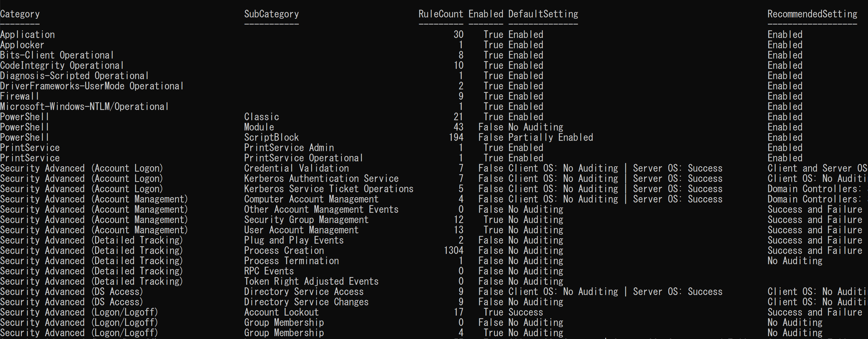The image size is (868, 339).
Task: Click the SubCategory column header
Action: click(271, 14)
